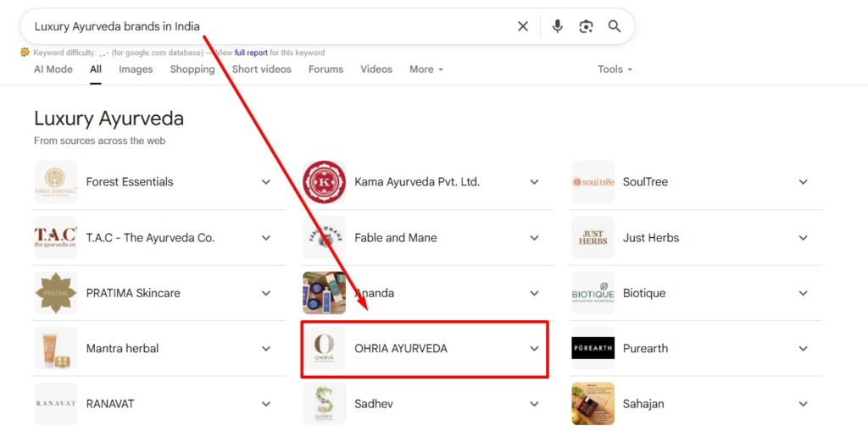868x431 pixels.
Task: Open the Biotique logo thumbnail
Action: [x=593, y=293]
